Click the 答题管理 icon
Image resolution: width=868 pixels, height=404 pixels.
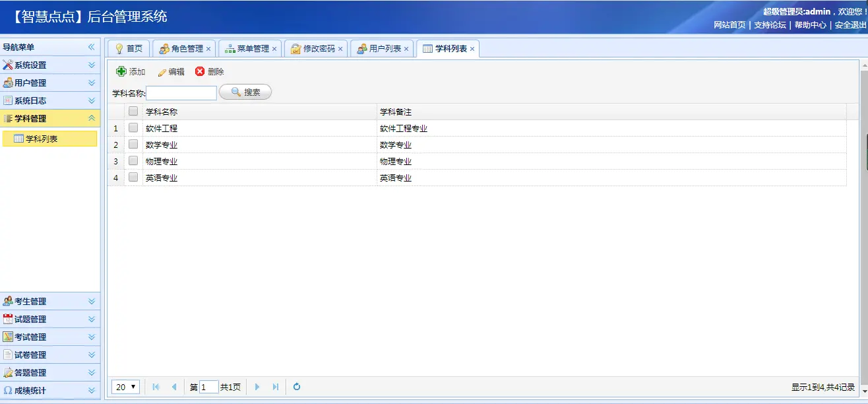coord(8,373)
